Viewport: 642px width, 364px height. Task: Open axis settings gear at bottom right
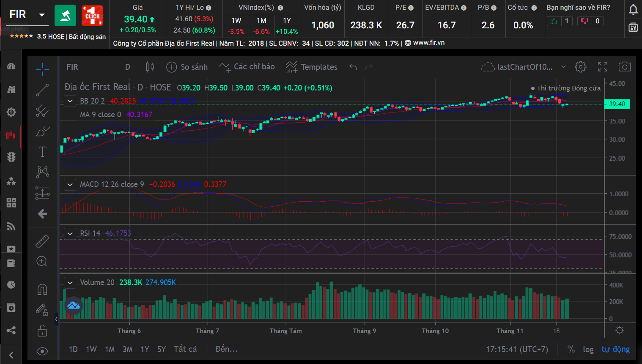tap(620, 330)
